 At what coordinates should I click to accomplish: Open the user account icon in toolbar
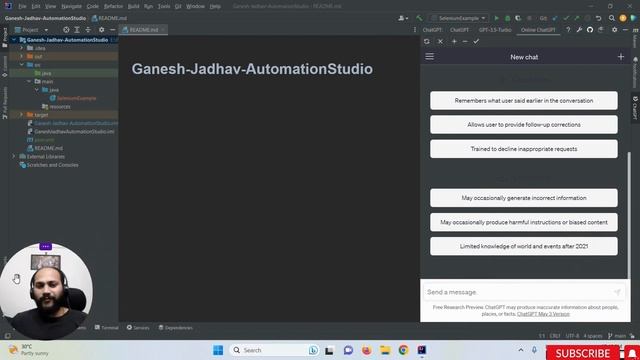coord(402,18)
